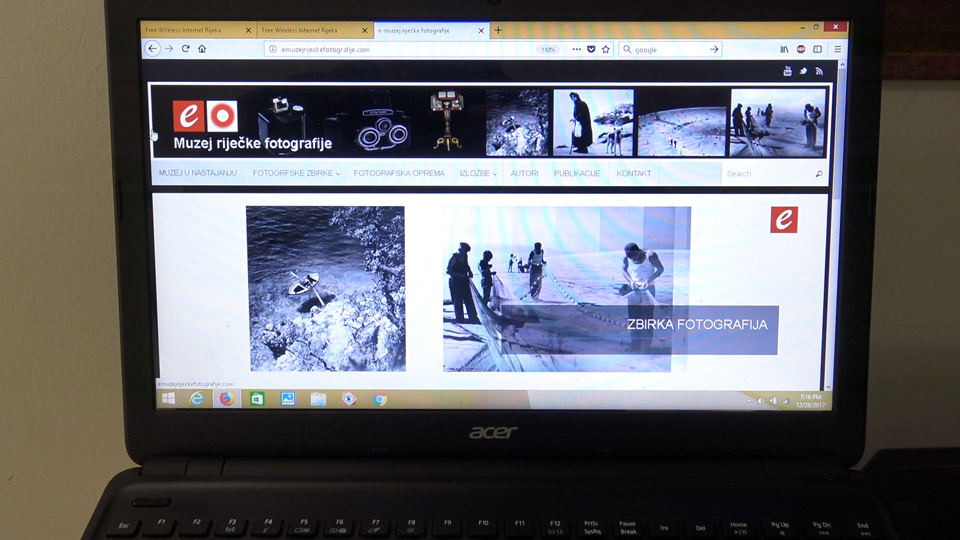Open the Fotografska Oprema menu item
The image size is (960, 540).
[x=399, y=174]
